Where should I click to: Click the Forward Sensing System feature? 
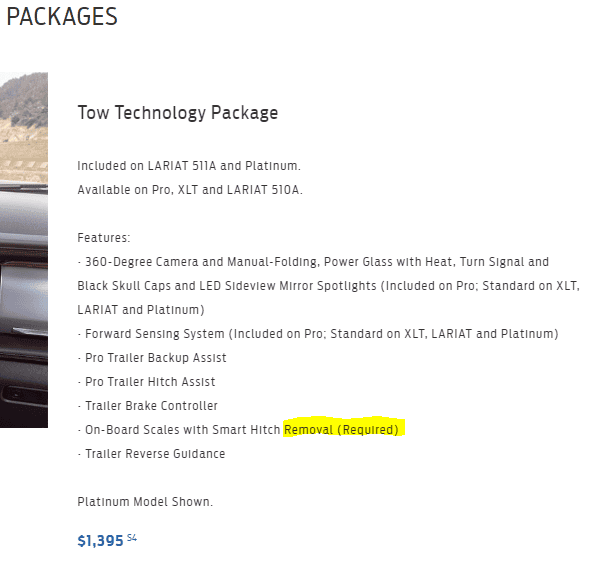(x=317, y=334)
